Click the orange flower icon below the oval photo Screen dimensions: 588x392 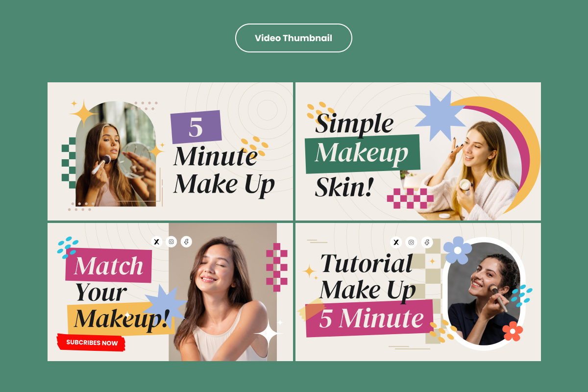pos(513,331)
